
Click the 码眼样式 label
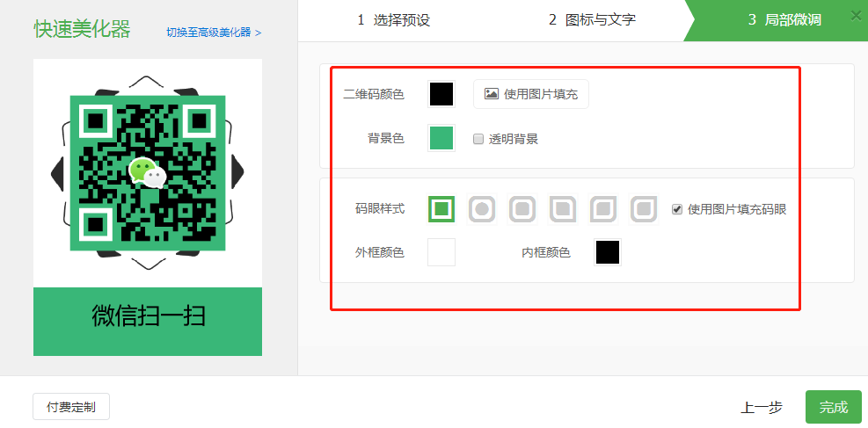coord(380,209)
